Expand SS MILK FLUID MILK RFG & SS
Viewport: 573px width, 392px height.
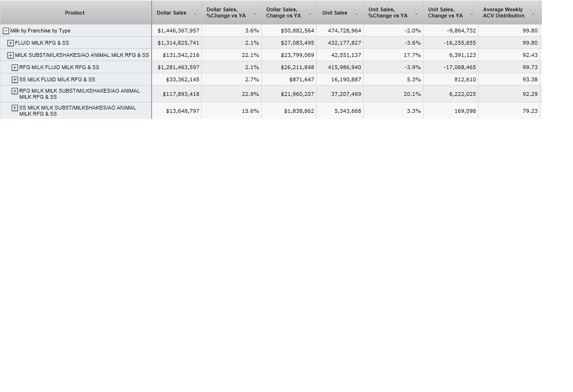click(15, 79)
